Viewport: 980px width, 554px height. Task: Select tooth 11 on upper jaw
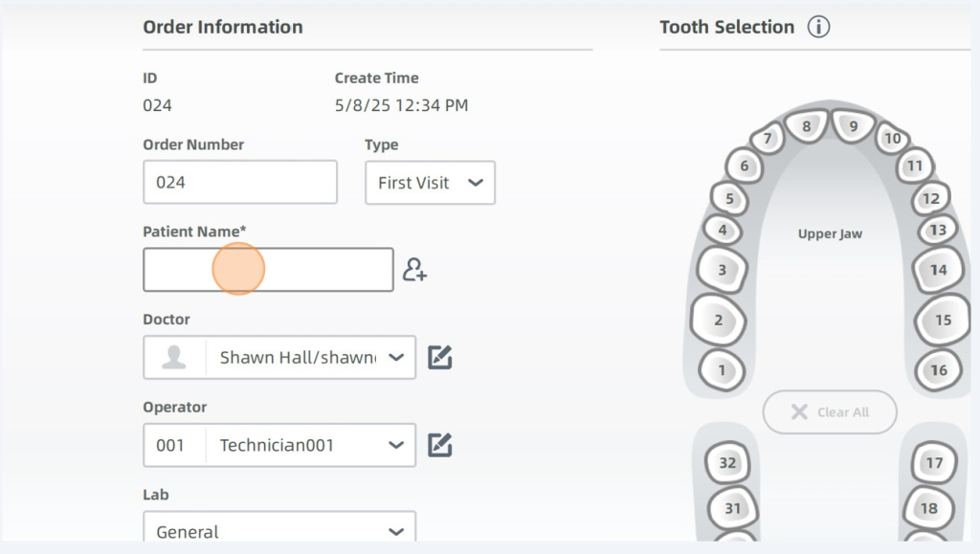point(915,166)
